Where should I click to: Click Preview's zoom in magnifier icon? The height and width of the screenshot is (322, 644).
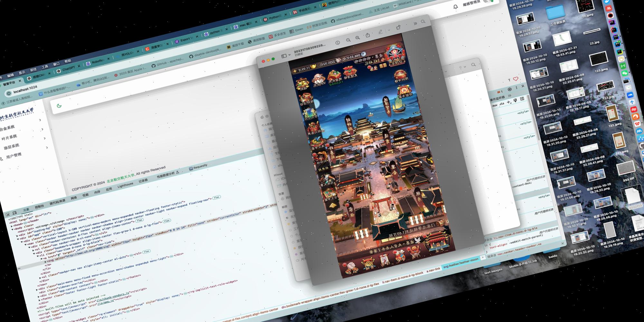point(357,38)
